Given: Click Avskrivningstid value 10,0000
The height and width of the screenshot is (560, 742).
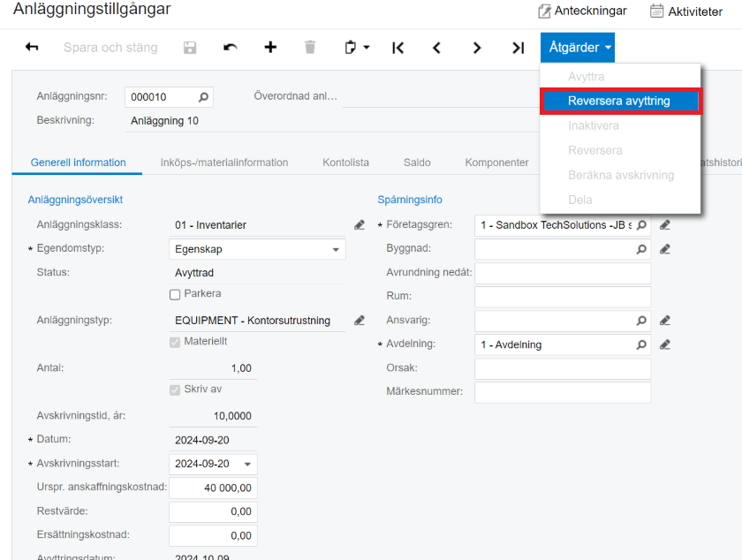Looking at the screenshot, I should pos(232,416).
